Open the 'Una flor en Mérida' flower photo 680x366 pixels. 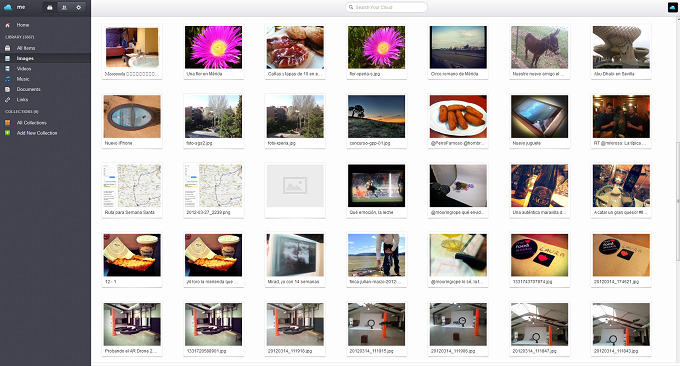pos(213,47)
